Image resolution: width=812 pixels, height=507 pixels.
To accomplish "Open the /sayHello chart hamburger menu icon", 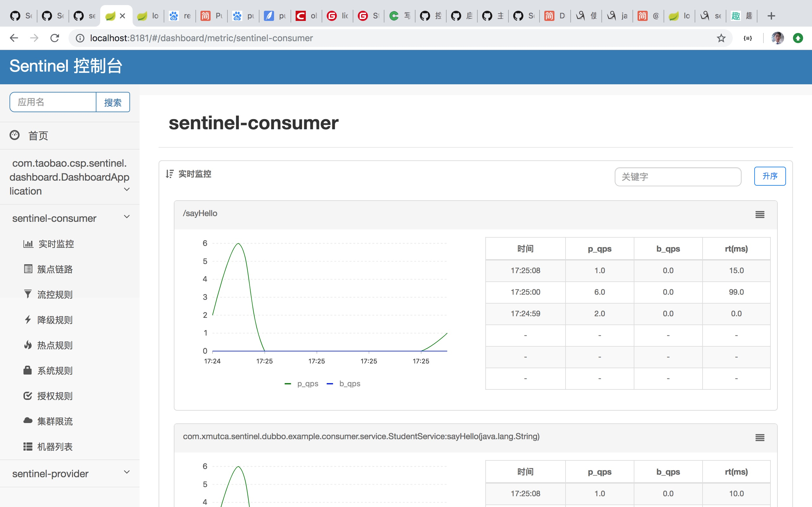I will [x=760, y=215].
